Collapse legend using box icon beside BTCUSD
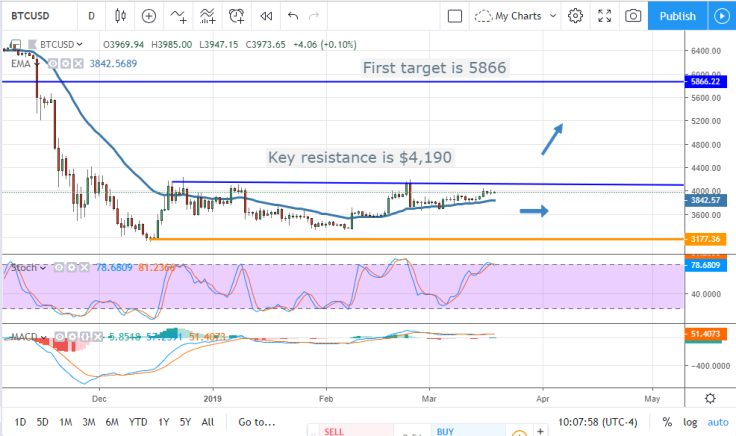Image resolution: width=736 pixels, height=436 pixels. pos(15,45)
